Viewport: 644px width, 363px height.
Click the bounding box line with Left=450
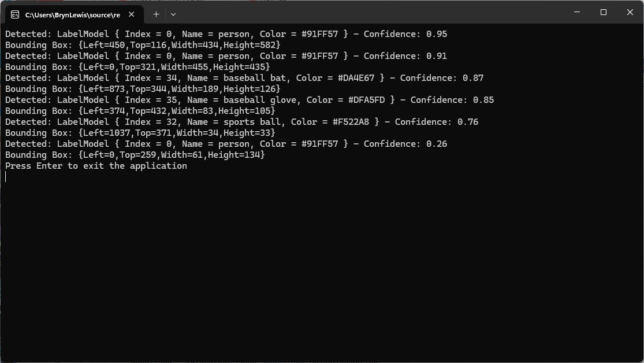pyautogui.click(x=143, y=45)
